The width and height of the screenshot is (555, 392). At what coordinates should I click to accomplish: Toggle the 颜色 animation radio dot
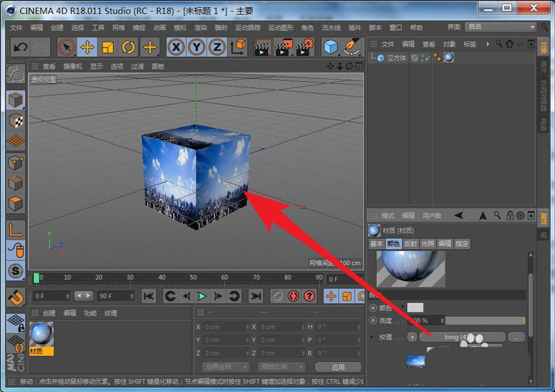coord(373,308)
